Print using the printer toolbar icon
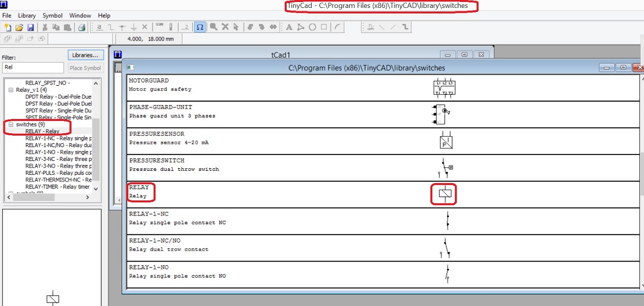The height and width of the screenshot is (306, 644). 82,27
